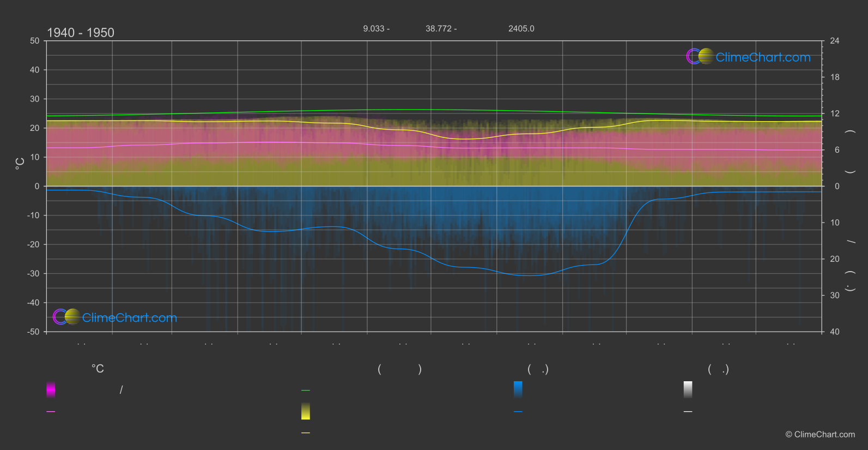Click the yellow sunshine average line marker
868x450 pixels.
point(306,433)
